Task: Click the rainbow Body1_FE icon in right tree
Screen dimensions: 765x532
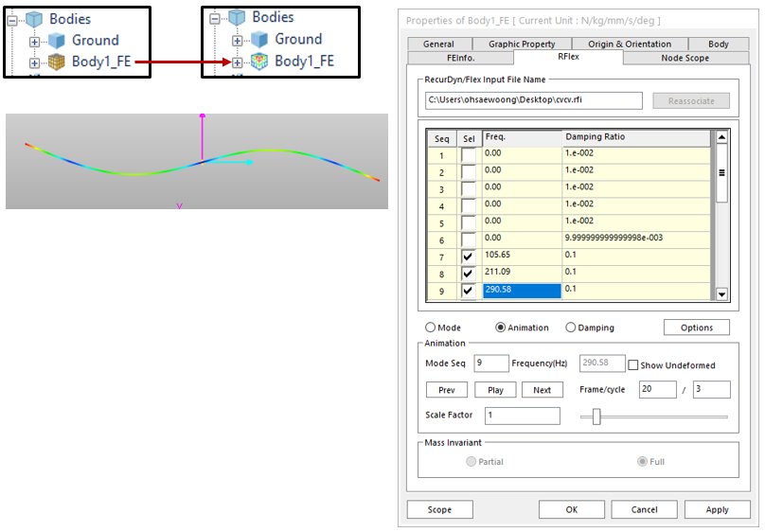Action: click(x=259, y=62)
